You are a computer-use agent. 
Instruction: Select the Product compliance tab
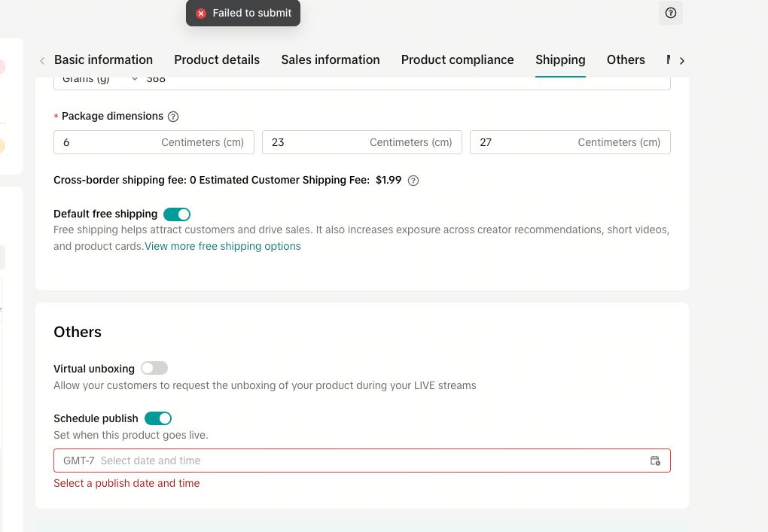tap(457, 60)
